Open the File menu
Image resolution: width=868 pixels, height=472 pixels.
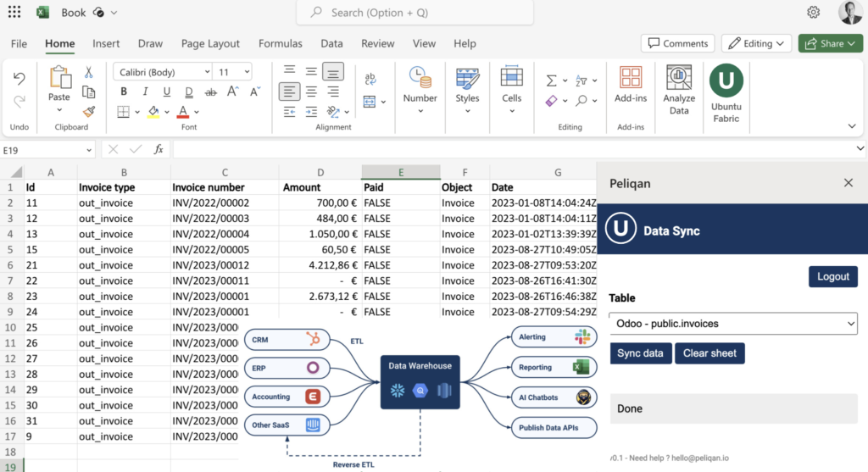coord(19,43)
